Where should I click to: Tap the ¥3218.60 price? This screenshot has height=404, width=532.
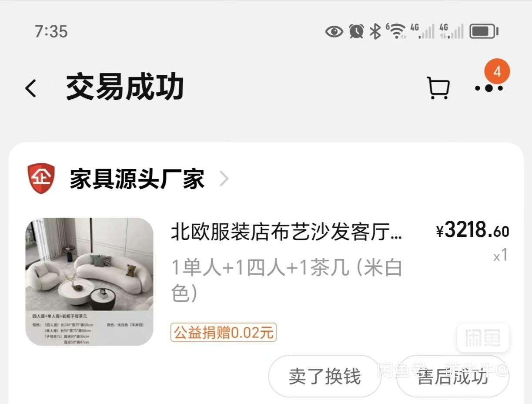[x=472, y=230]
